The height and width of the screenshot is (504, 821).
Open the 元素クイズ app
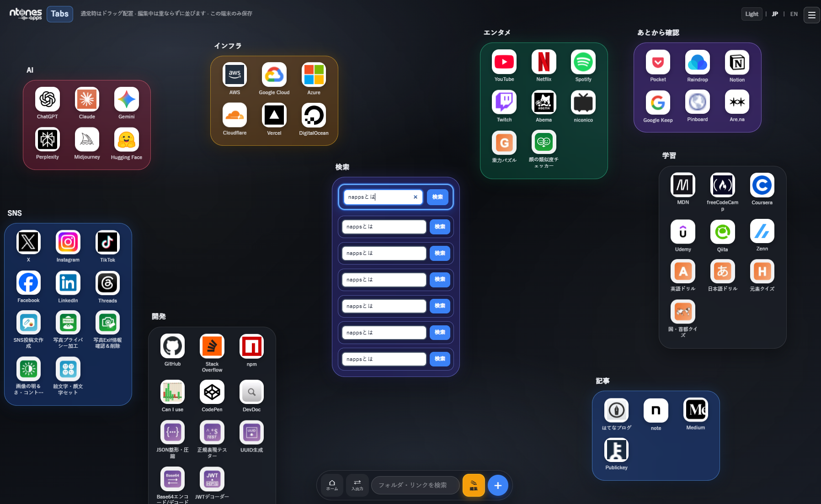click(x=762, y=271)
